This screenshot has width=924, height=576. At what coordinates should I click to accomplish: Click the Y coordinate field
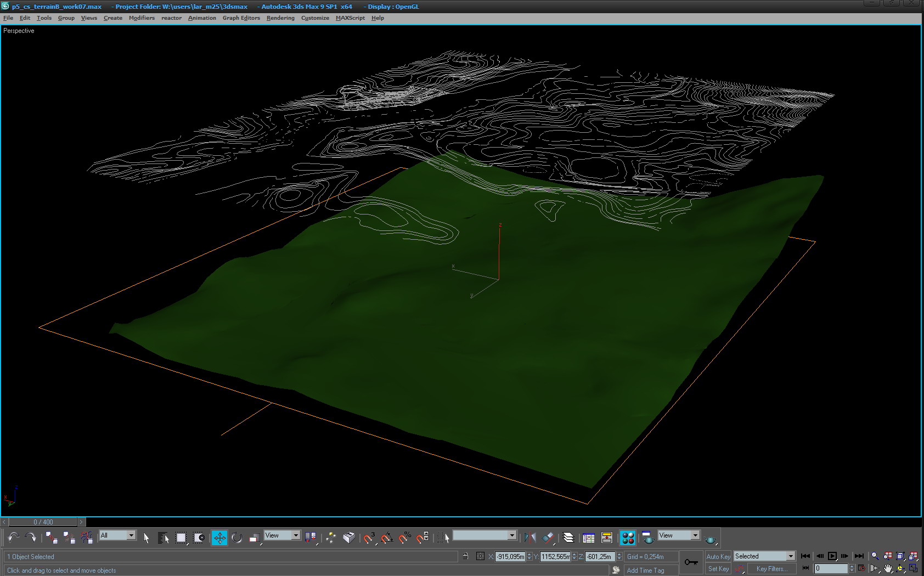555,557
